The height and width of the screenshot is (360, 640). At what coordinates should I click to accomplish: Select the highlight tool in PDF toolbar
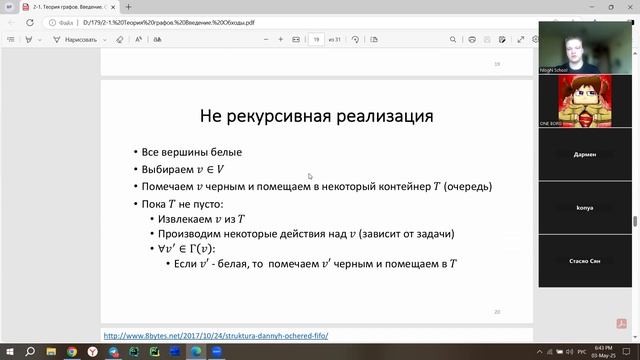click(x=29, y=40)
